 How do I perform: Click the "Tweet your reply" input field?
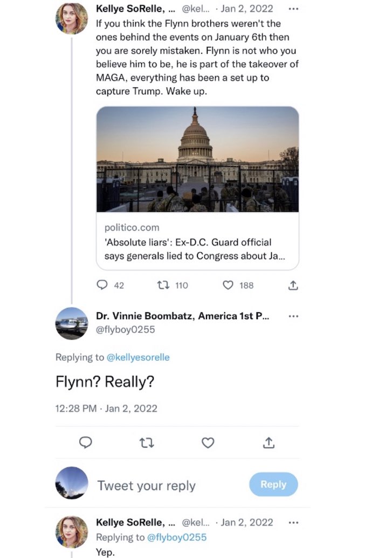point(147,485)
